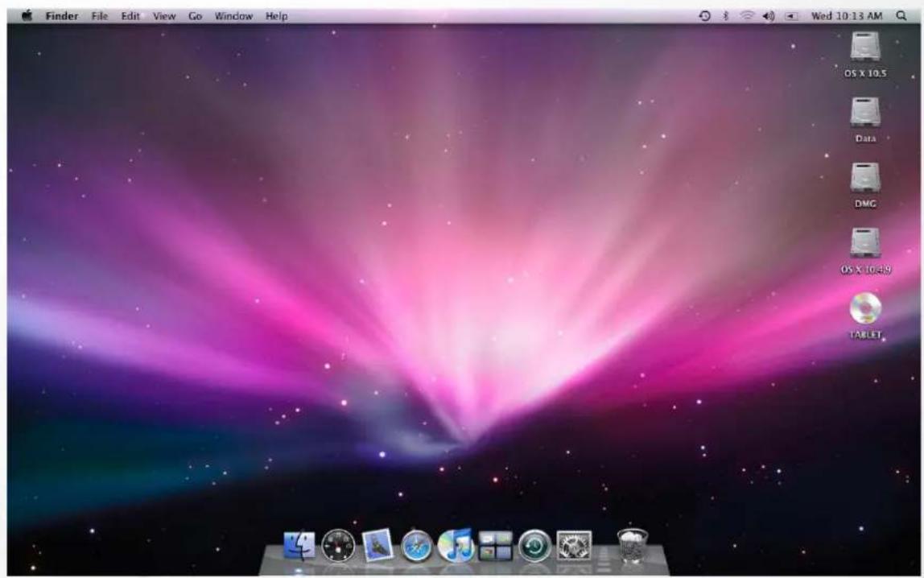Select the TABLET disc icon

pos(865,308)
